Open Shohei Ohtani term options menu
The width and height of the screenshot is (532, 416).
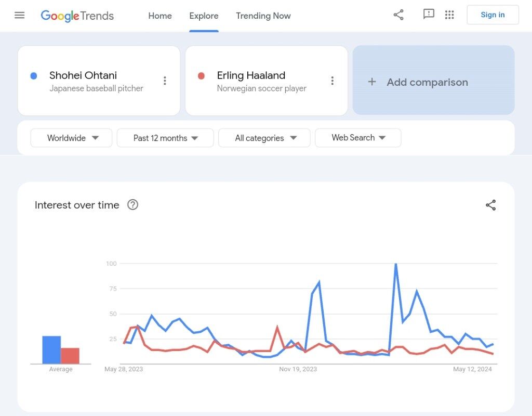pyautogui.click(x=165, y=81)
